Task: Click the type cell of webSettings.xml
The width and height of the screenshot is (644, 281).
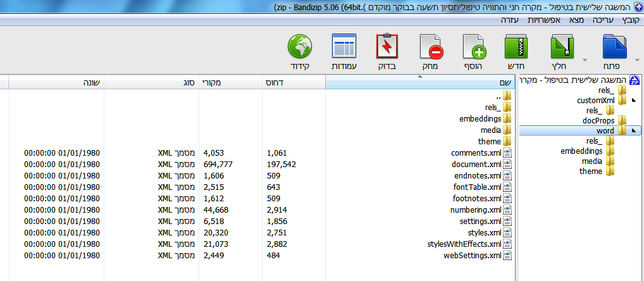Action: [176, 256]
